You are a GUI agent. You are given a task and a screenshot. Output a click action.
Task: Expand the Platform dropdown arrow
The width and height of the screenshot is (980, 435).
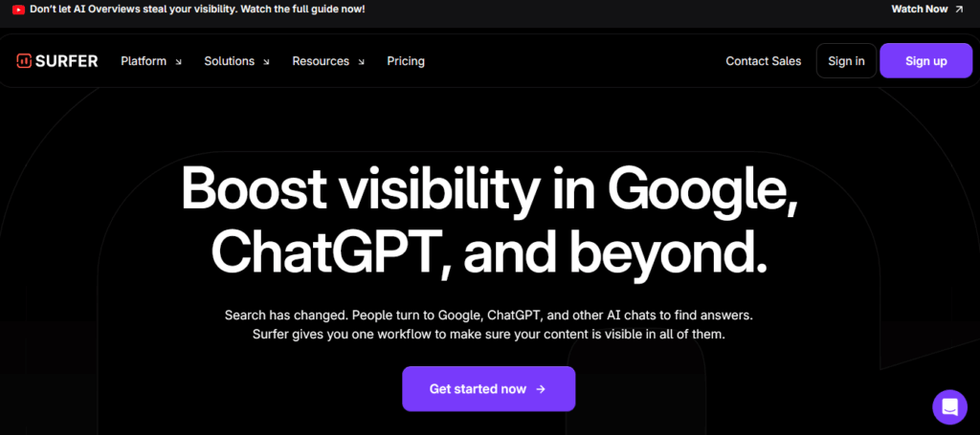click(179, 62)
